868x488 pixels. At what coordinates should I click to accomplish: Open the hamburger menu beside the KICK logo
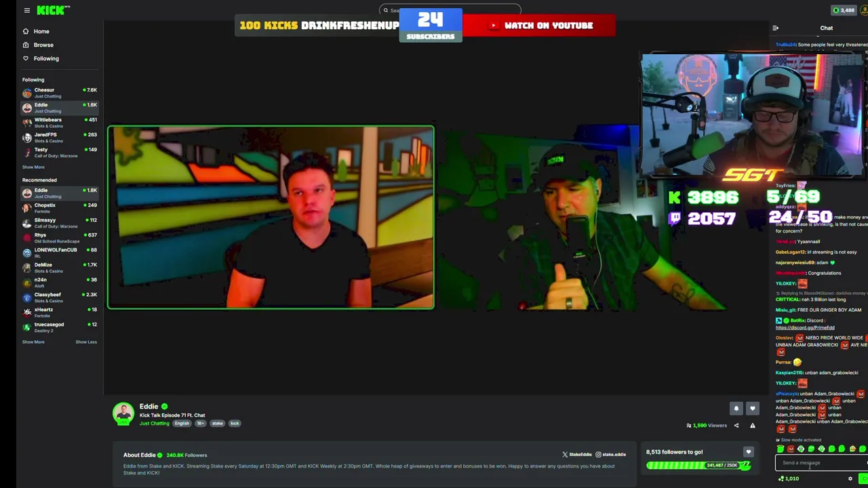pos(26,10)
